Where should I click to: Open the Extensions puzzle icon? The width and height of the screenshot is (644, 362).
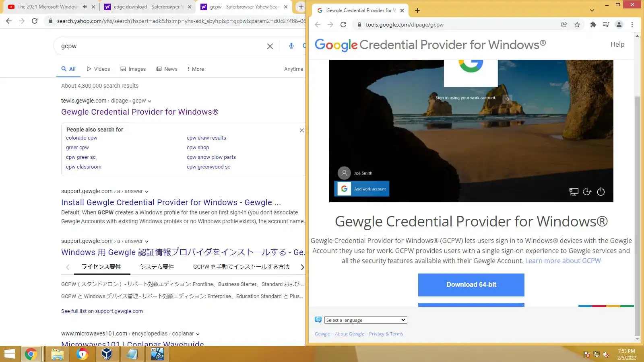(x=593, y=25)
